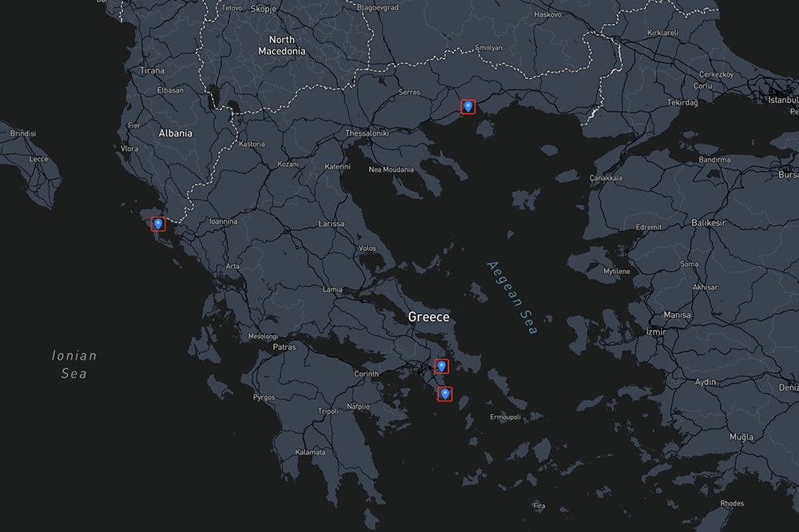Click the Tirana city label
The width and height of the screenshot is (799, 532).
pos(152,71)
